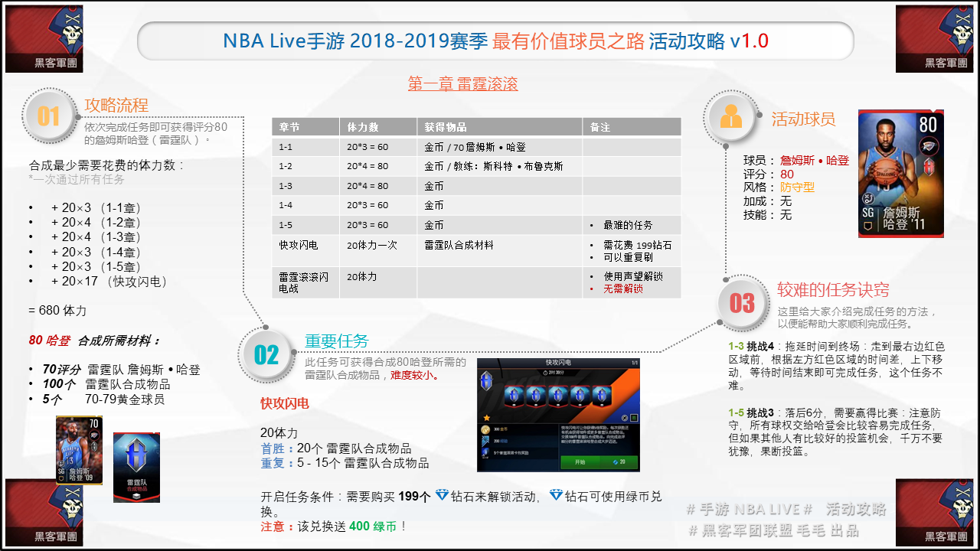Select the 1-4 chapter cell in table
This screenshot has height=551, width=980.
305,205
